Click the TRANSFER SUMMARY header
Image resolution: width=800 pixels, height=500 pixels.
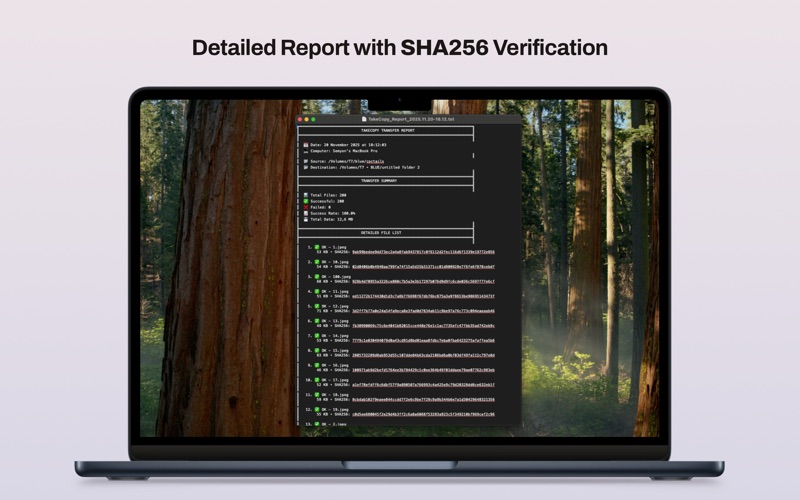(x=379, y=181)
